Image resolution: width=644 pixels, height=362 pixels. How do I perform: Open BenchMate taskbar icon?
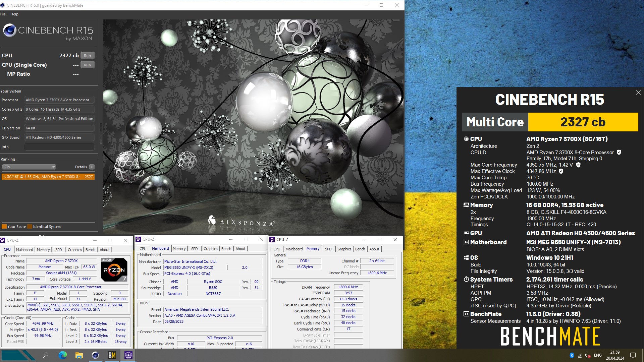click(112, 355)
